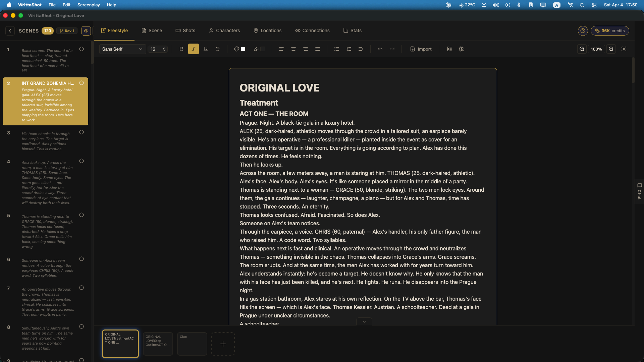
Task: Open the Screenplay menu in the menu bar
Action: (88, 5)
